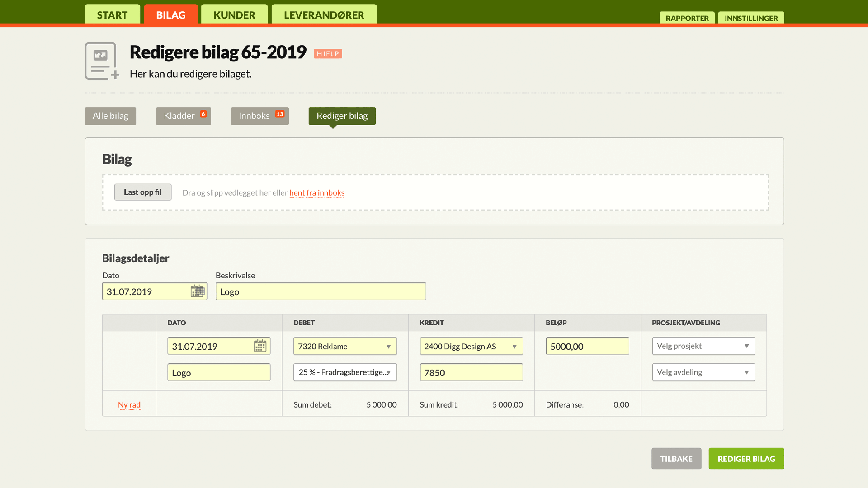The width and height of the screenshot is (868, 488).
Task: Click the document bilag icon beside the title
Action: coord(103,61)
